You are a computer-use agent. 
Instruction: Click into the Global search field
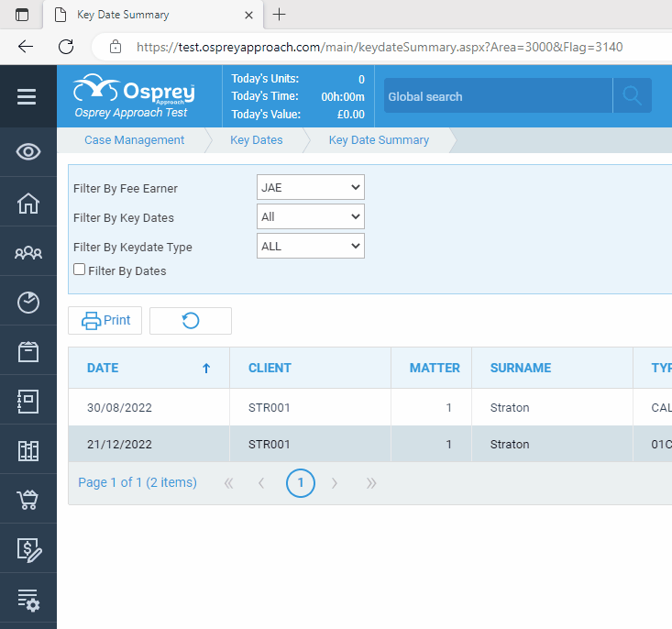[x=498, y=95]
